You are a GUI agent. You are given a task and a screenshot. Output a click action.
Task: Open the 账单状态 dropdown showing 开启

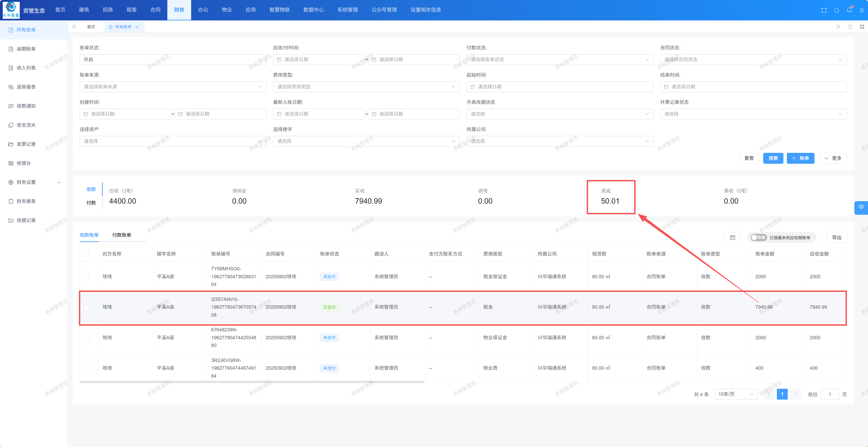pyautogui.click(x=173, y=60)
